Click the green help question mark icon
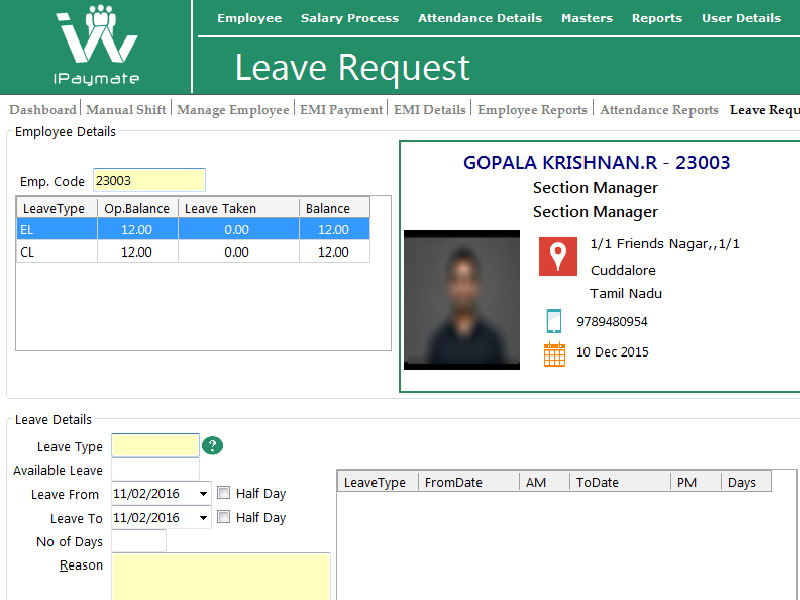This screenshot has height=600, width=800. (212, 446)
